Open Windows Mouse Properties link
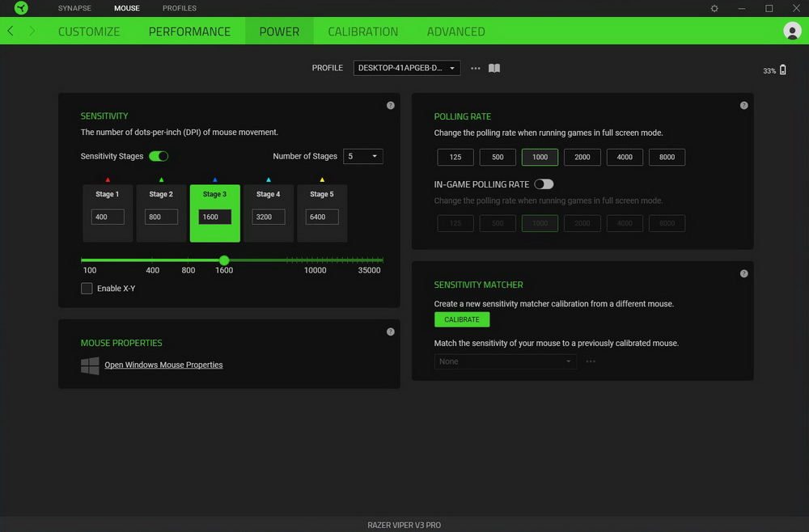This screenshot has width=809, height=532. tap(163, 365)
